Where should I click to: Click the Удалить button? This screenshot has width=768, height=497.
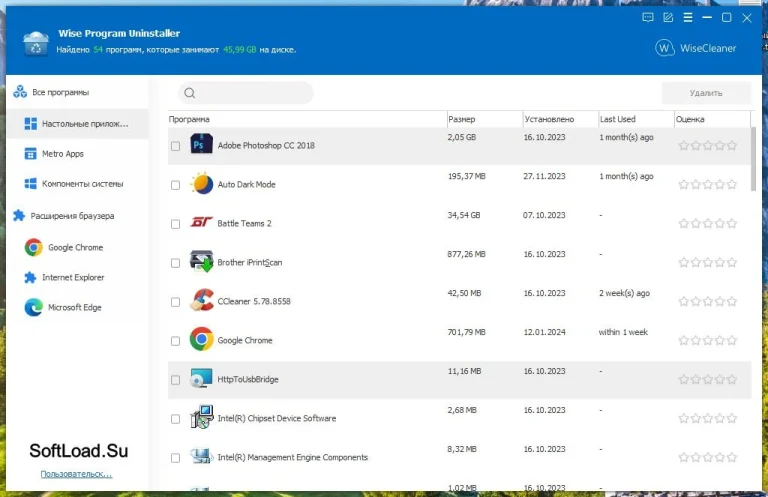[x=706, y=93]
